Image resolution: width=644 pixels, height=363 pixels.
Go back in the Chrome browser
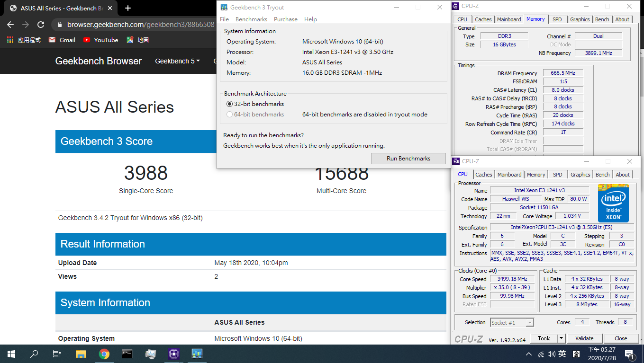pyautogui.click(x=10, y=25)
